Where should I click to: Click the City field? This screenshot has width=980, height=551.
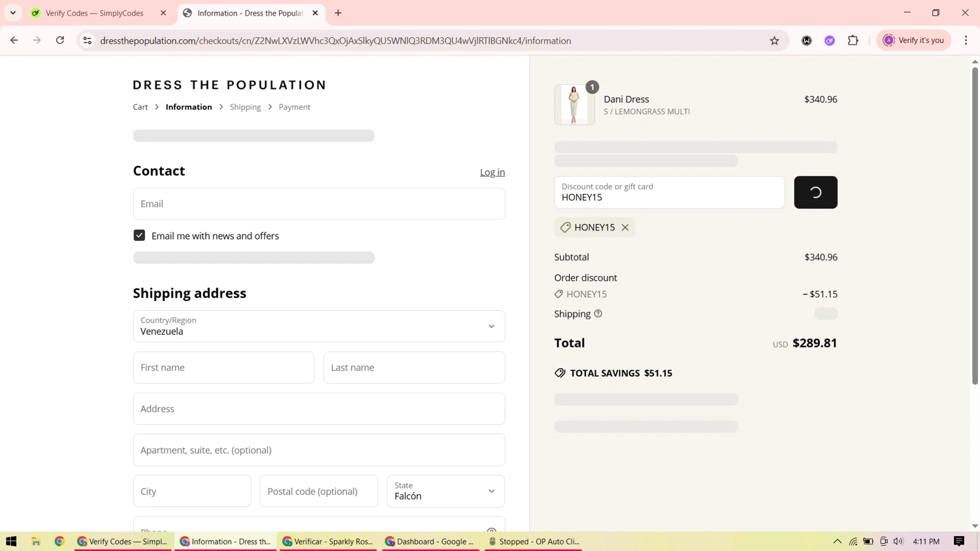point(192,491)
